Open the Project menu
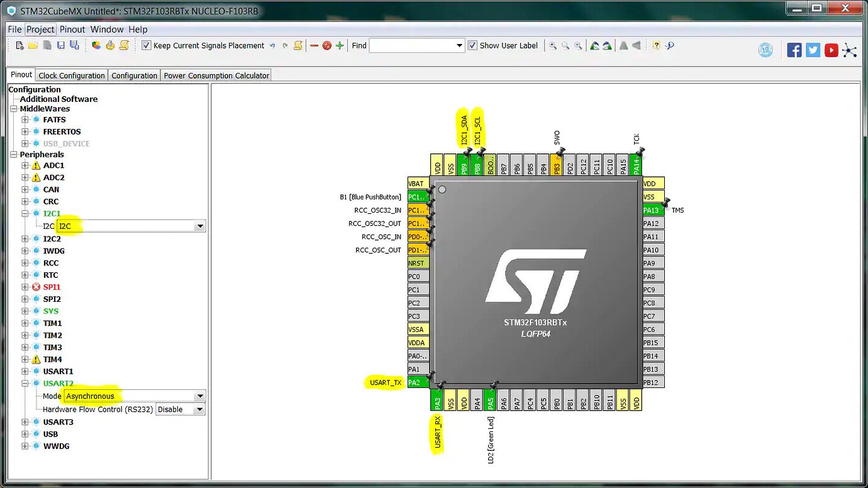This screenshot has height=488, width=868. 40,29
